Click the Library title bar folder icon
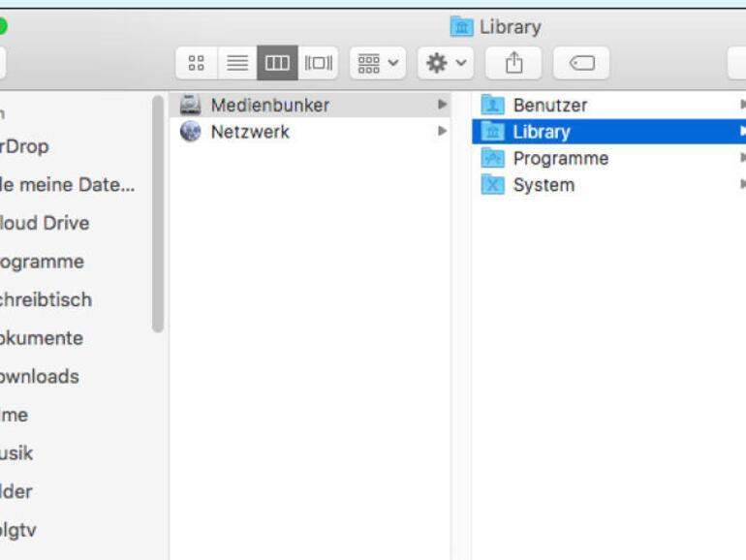Viewport: 746px width, 560px height. point(461,26)
